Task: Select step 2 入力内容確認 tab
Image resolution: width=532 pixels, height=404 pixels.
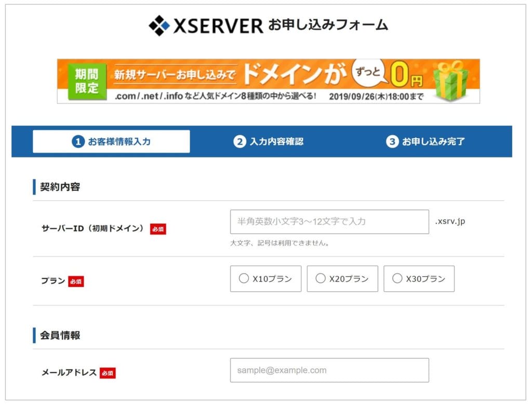Action: (269, 141)
